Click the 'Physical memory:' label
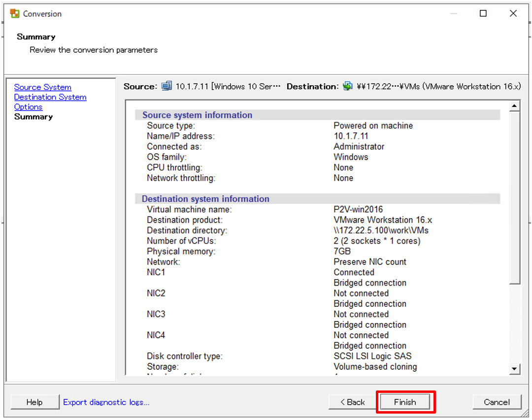Viewport: 532px width, 420px height. click(181, 252)
